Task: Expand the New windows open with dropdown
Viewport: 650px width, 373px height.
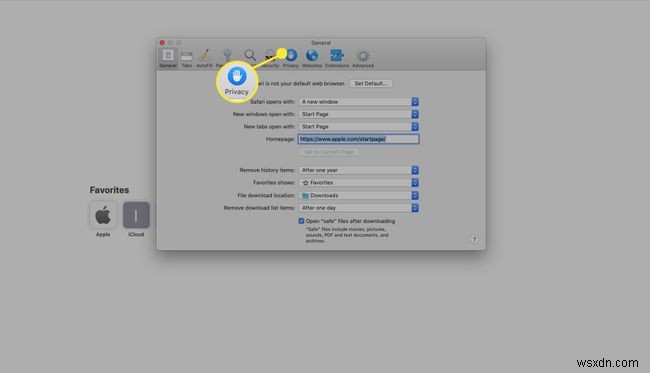Action: (359, 114)
